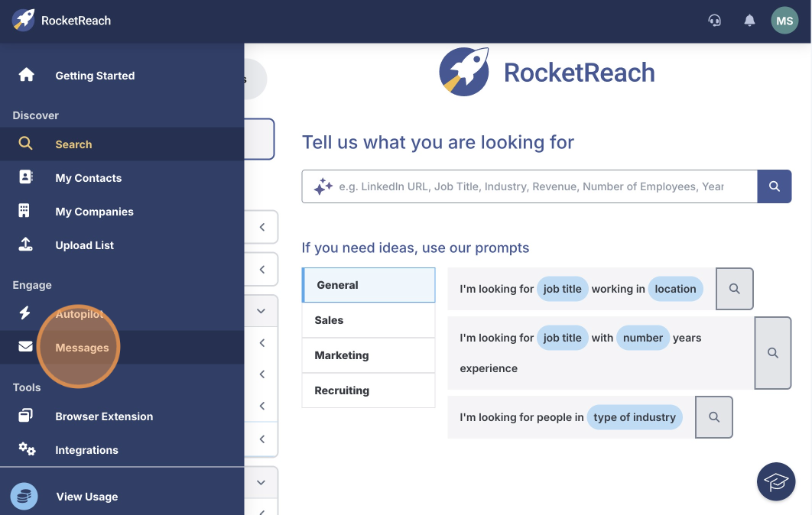Click the View Usage coins icon
The image size is (812, 515).
point(24,497)
